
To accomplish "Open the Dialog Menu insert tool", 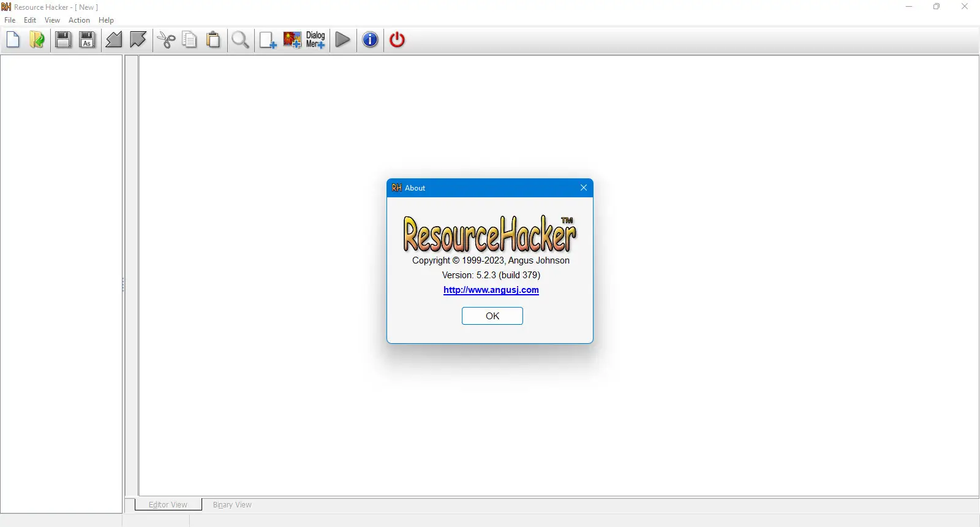I will coord(315,40).
